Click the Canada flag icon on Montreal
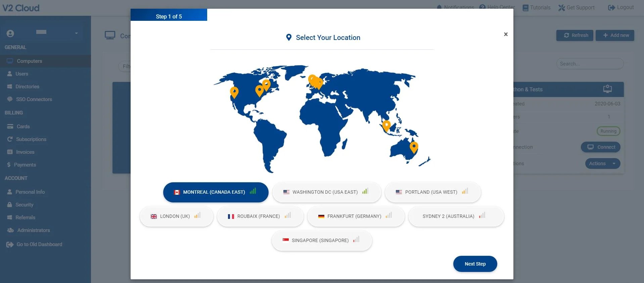This screenshot has width=644, height=283. pos(177,192)
